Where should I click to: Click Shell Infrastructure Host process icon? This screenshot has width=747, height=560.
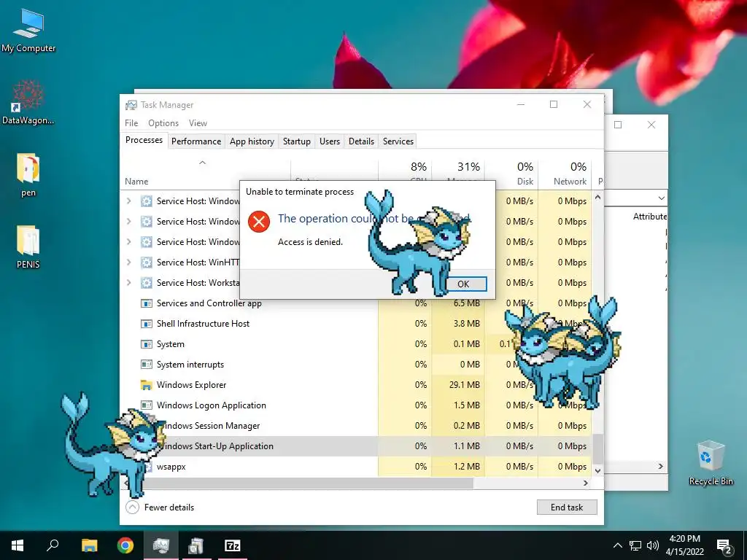point(146,324)
